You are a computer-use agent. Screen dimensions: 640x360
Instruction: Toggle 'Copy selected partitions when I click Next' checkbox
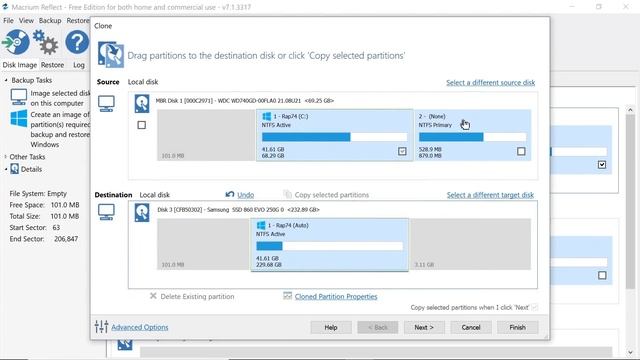(535, 307)
